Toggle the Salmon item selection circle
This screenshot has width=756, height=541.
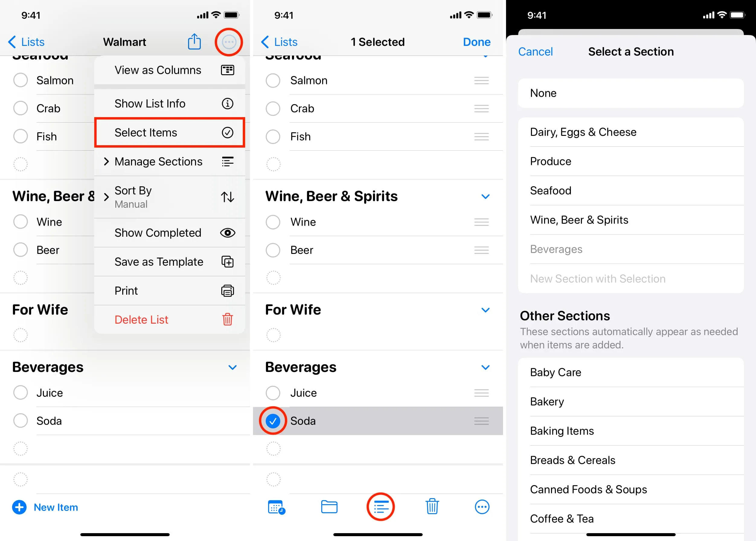pos(274,81)
